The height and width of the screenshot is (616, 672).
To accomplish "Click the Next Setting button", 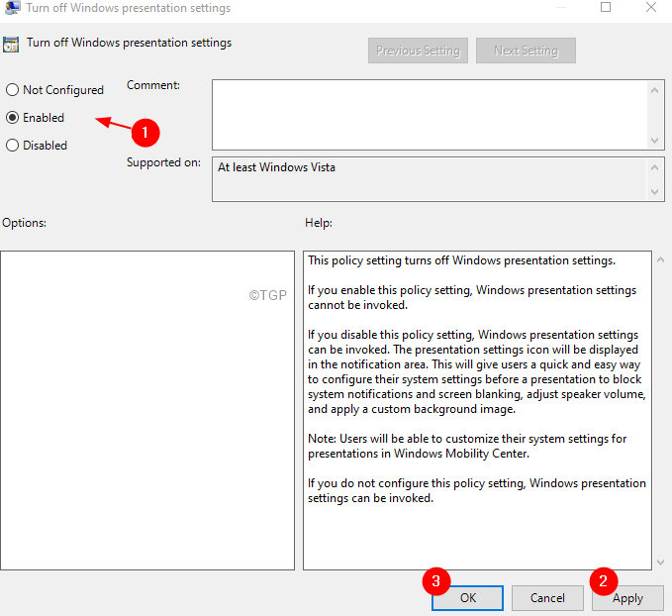I will tap(526, 51).
